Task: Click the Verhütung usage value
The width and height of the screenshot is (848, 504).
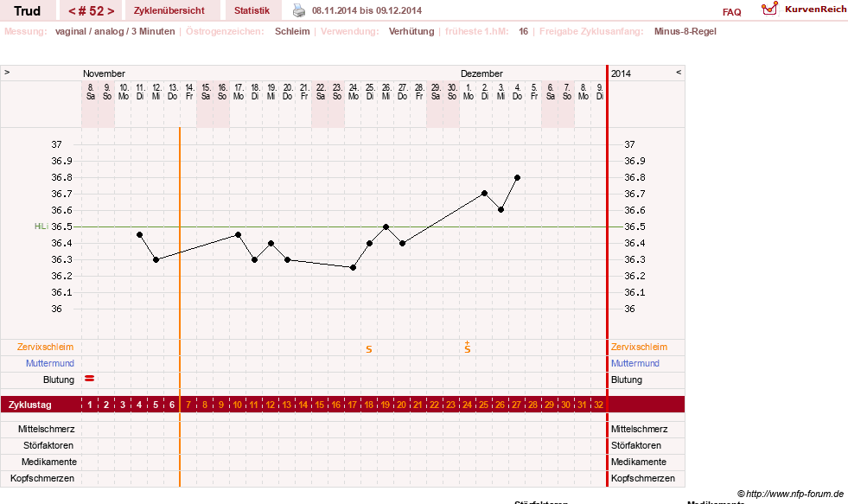Action: (x=411, y=31)
